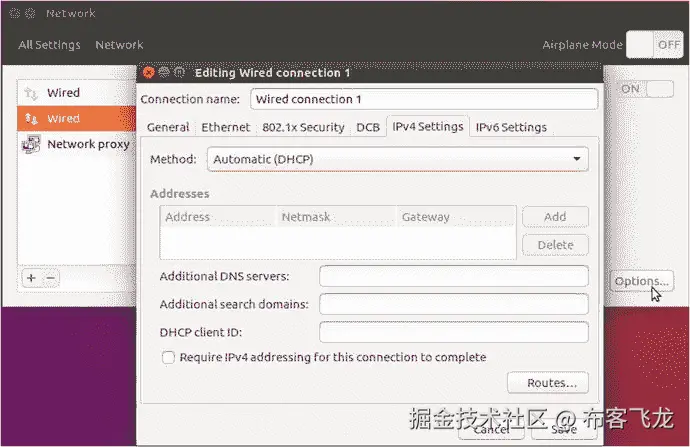Open the Routes... dialog

548,383
